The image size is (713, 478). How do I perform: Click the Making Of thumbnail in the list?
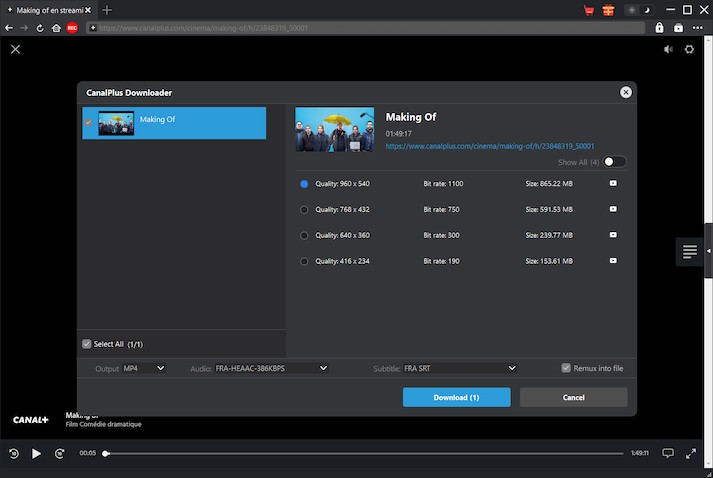click(116, 123)
